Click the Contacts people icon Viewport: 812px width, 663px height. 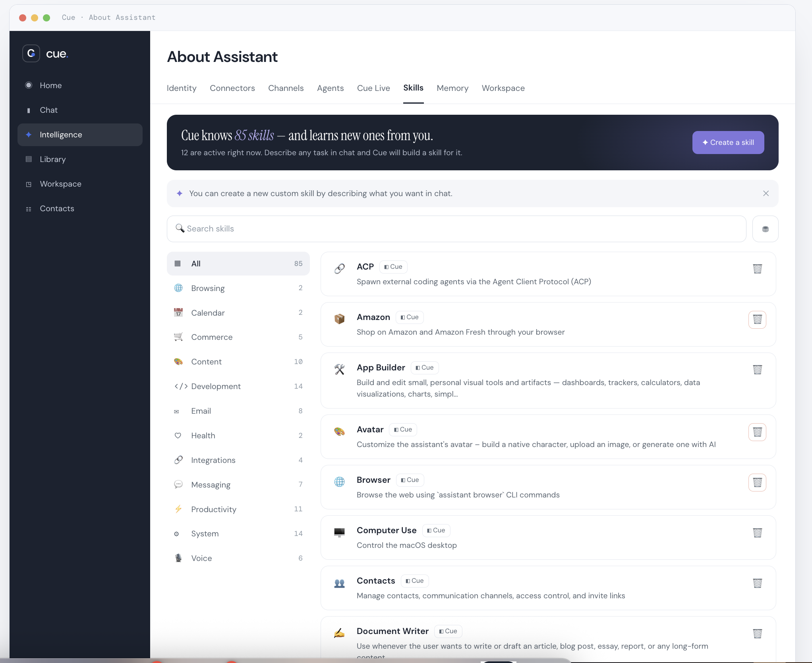pyautogui.click(x=339, y=583)
